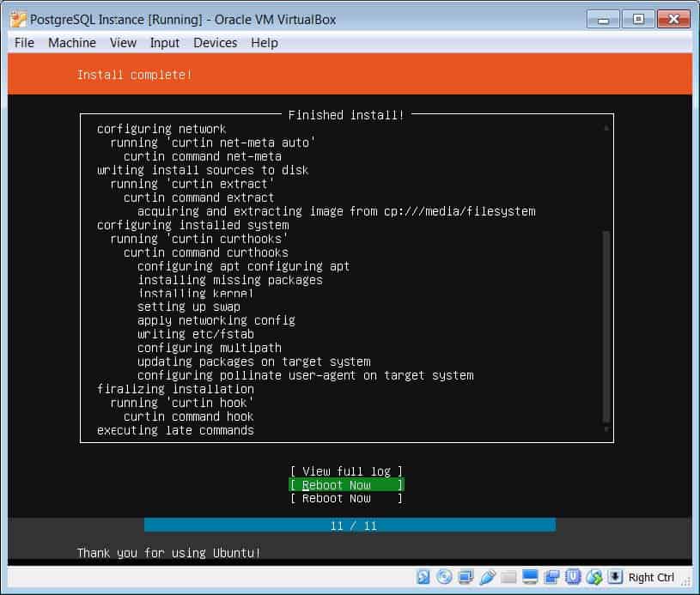Click the grey shared folders status icon
The width and height of the screenshot is (700, 595).
click(x=508, y=577)
